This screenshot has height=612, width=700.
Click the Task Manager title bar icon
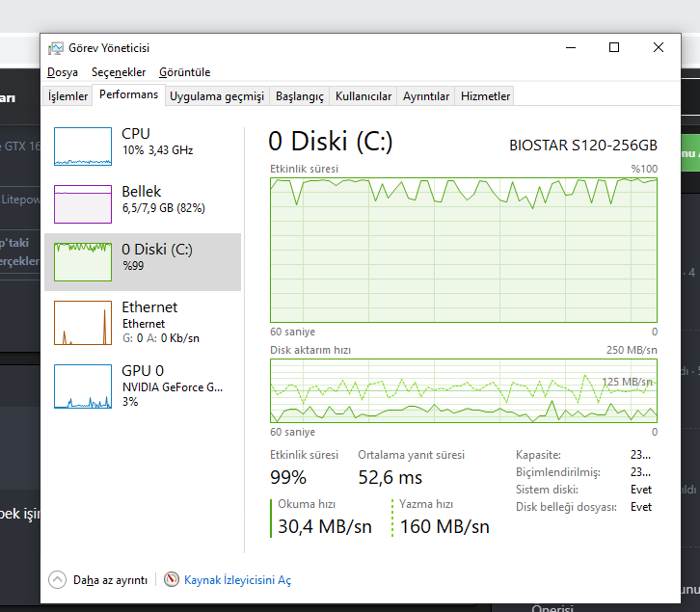click(56, 48)
